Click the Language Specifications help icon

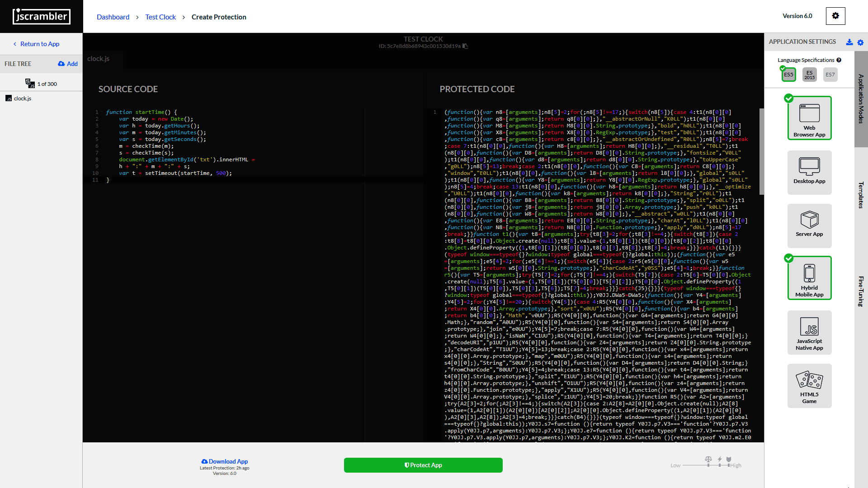[x=839, y=60]
